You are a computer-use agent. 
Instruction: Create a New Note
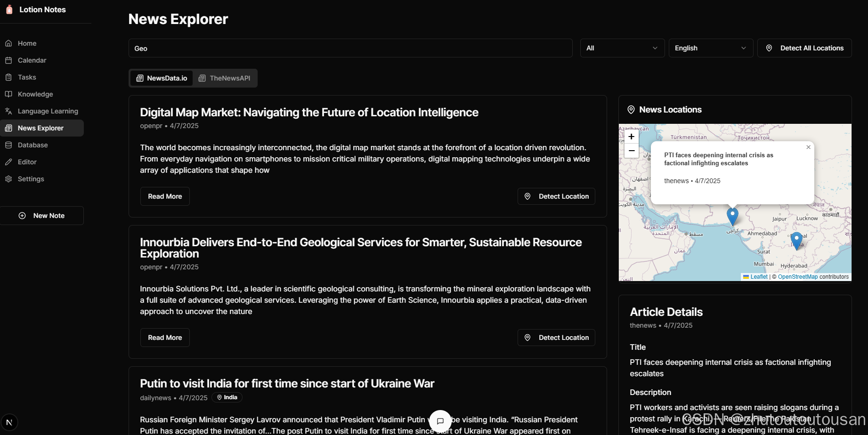[42, 216]
